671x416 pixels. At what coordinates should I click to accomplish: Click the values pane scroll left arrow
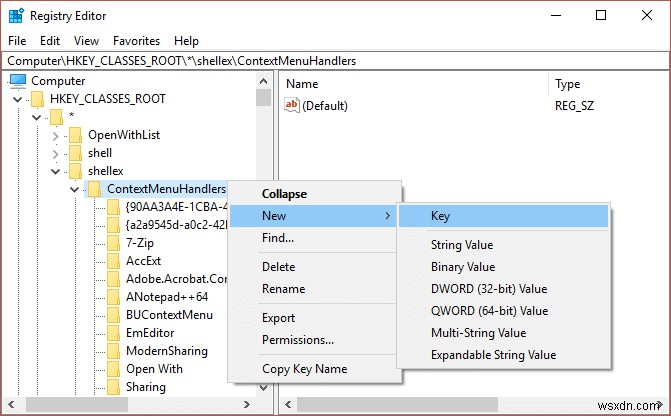288,404
